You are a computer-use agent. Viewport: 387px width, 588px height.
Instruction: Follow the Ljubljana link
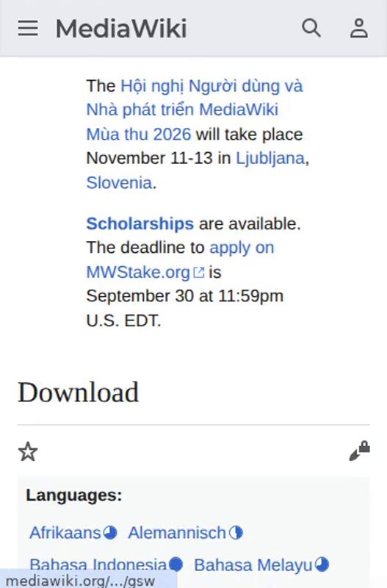pyautogui.click(x=270, y=158)
